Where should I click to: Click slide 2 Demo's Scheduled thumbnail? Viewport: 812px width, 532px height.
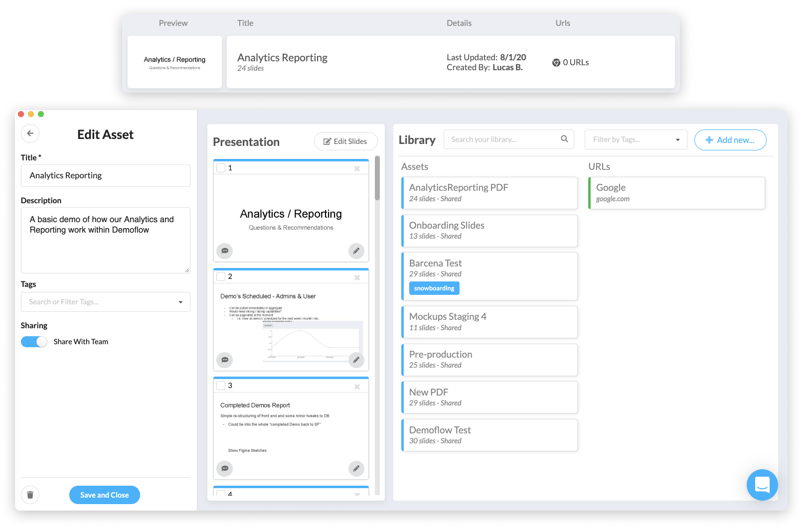(x=291, y=326)
